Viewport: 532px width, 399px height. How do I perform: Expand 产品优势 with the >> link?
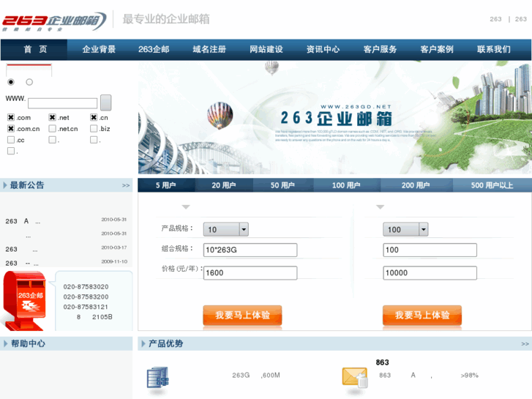[x=525, y=344]
